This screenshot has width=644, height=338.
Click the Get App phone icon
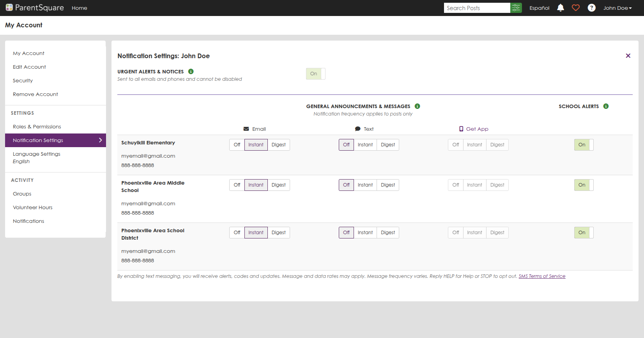[x=461, y=129]
